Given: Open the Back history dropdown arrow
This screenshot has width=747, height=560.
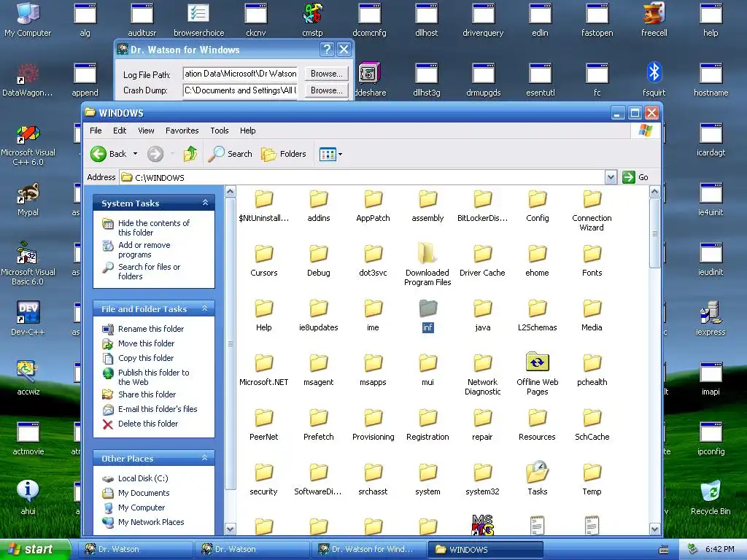Looking at the screenshot, I should (x=135, y=154).
